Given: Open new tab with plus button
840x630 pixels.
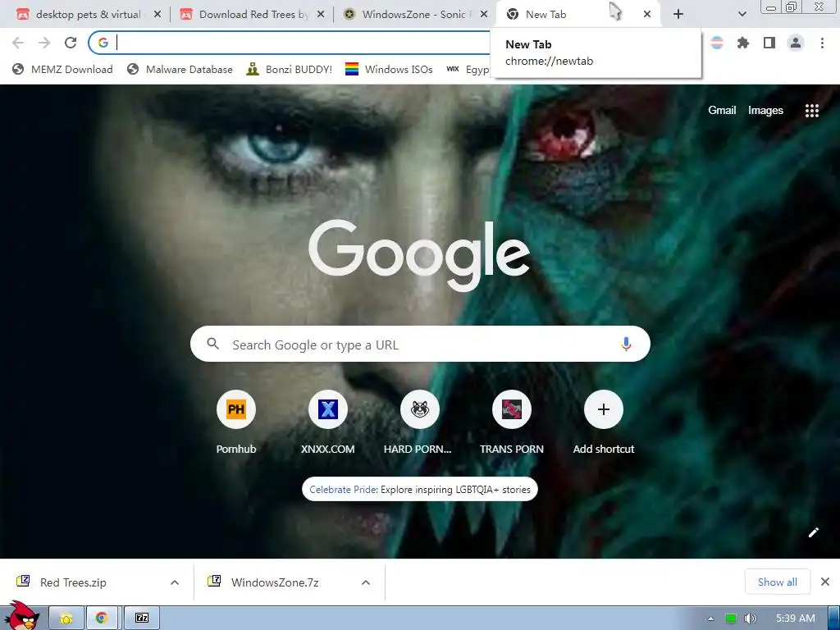Looking at the screenshot, I should click(678, 15).
